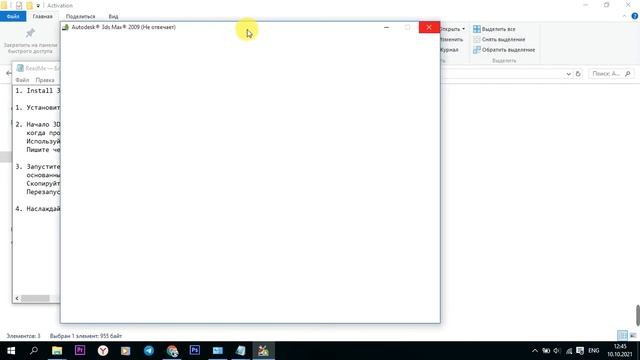Image resolution: width=640 pixels, height=360 pixels.
Task: Open the Правка menu in Notepad window
Action: (44, 80)
